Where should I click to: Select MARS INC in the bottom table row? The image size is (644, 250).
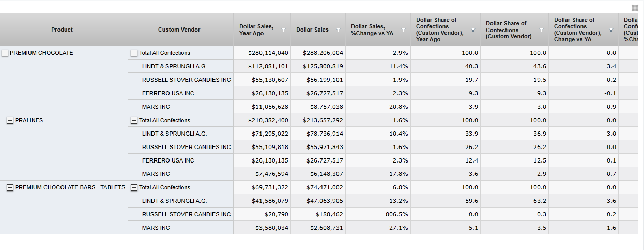pos(156,228)
